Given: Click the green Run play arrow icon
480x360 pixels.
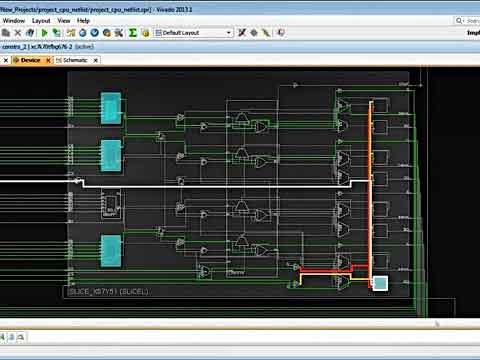Looking at the screenshot, I should point(44,33).
